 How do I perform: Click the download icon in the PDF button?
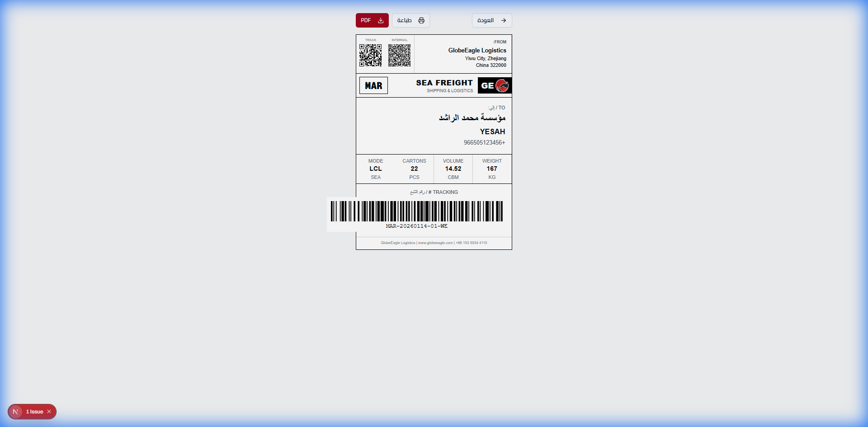pos(381,20)
